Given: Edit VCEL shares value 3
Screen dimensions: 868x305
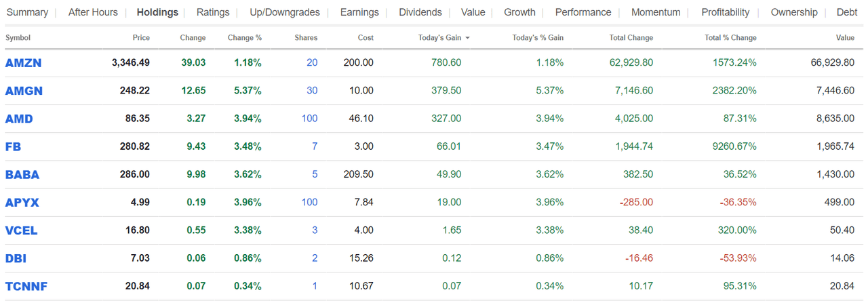Looking at the screenshot, I should coord(315,230).
